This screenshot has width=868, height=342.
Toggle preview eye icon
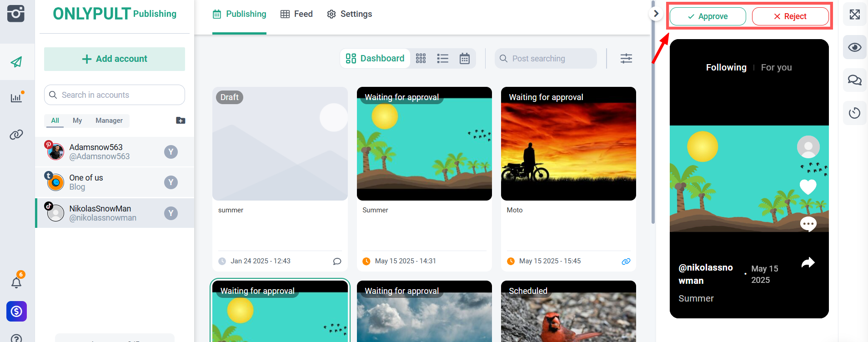pyautogui.click(x=854, y=47)
